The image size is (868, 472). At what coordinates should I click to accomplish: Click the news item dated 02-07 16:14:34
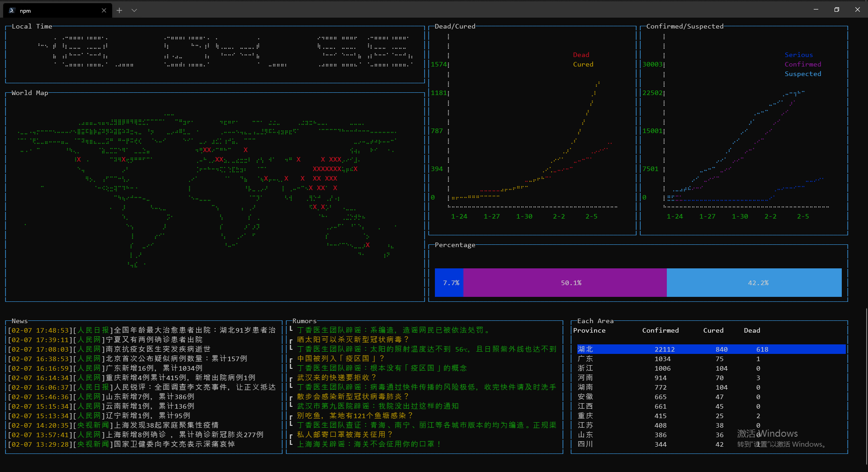[x=132, y=378]
